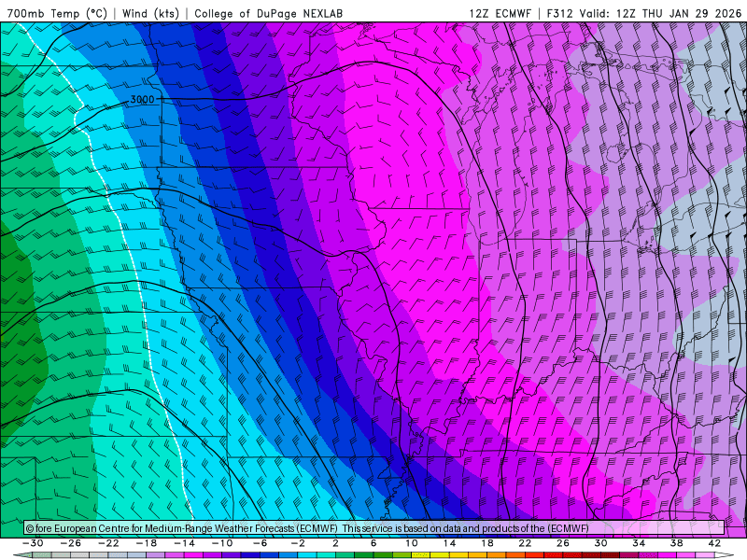747x560 pixels.
Task: Click the '-18' color scale label
Action: point(147,543)
